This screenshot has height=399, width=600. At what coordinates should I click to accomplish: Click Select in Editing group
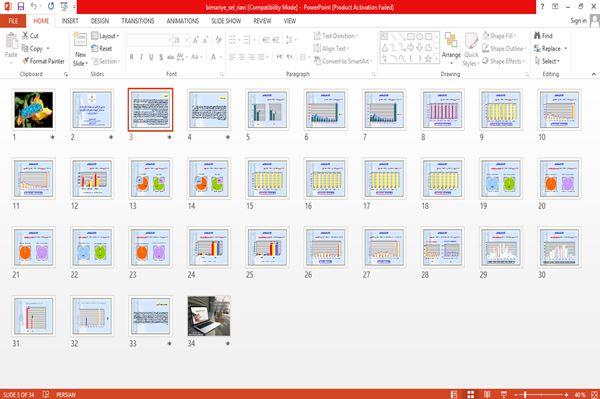pyautogui.click(x=547, y=61)
